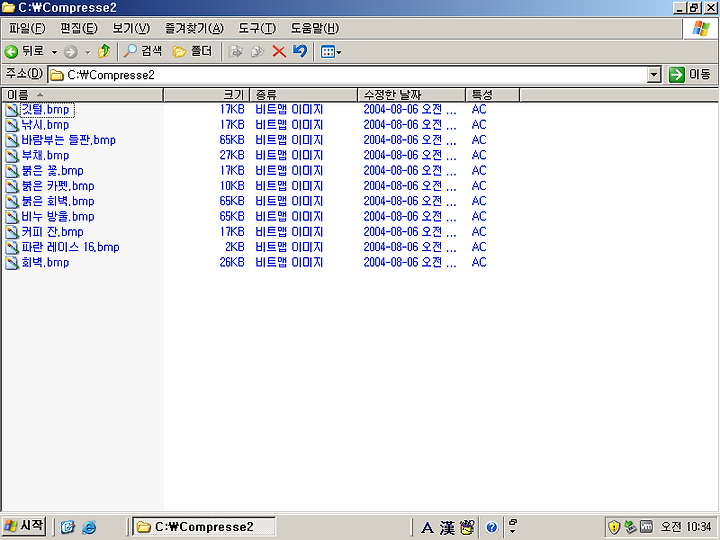This screenshot has height=540, width=720.
Task: Select the file 깃털.bmp
Action: click(45, 110)
